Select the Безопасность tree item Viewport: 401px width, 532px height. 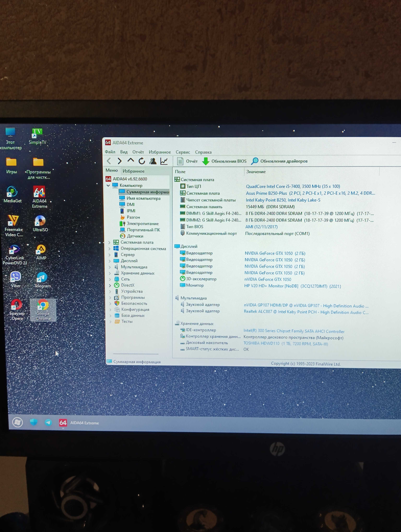(x=131, y=304)
